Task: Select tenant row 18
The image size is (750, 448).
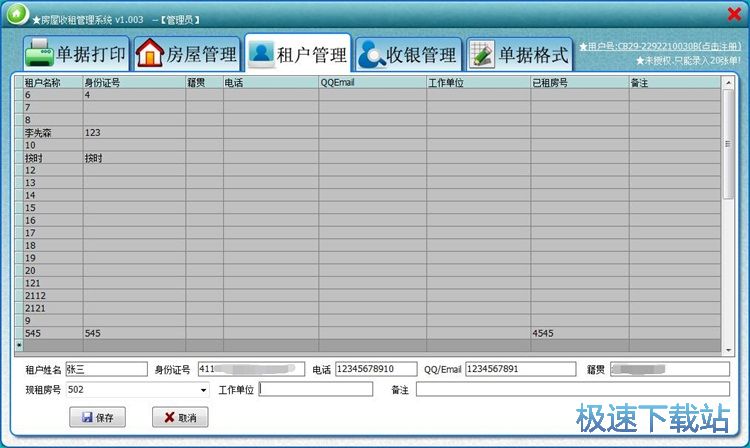Action: click(367, 245)
